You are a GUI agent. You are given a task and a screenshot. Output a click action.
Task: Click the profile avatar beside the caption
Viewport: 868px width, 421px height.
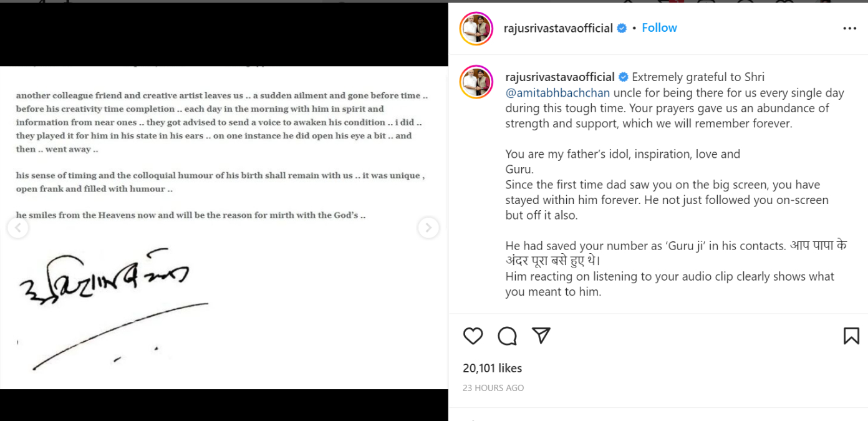pos(476,82)
